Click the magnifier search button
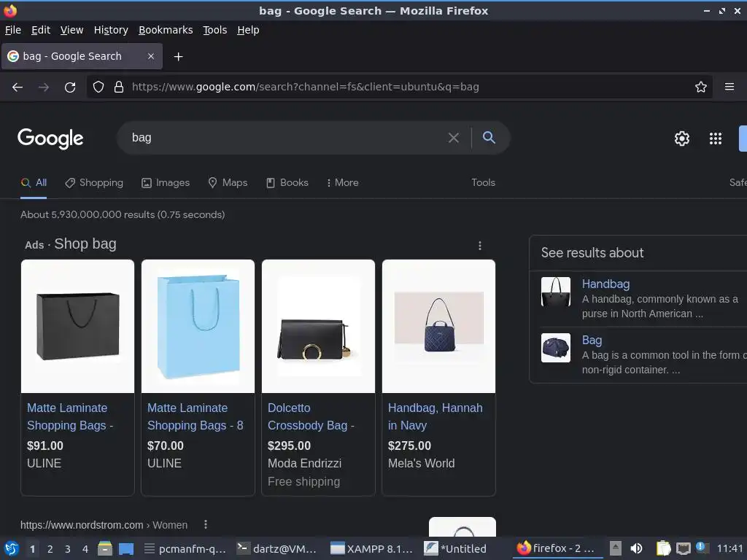The image size is (747, 560). pos(489,138)
